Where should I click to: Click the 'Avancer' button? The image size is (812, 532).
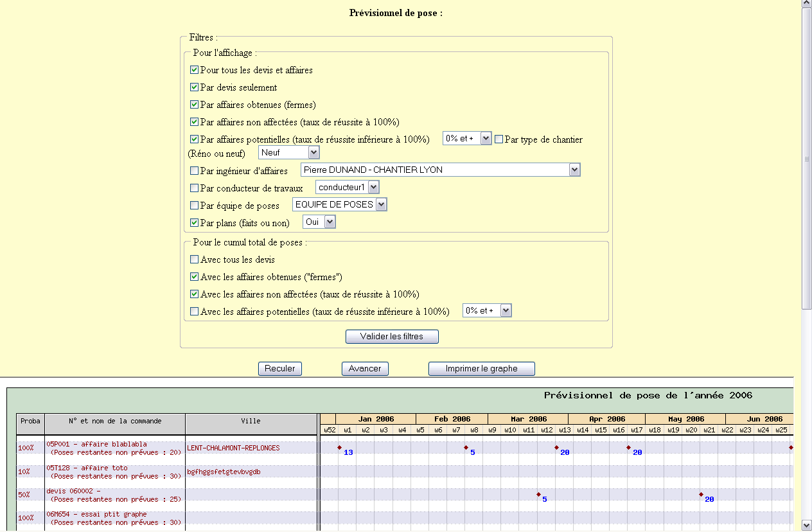point(365,369)
